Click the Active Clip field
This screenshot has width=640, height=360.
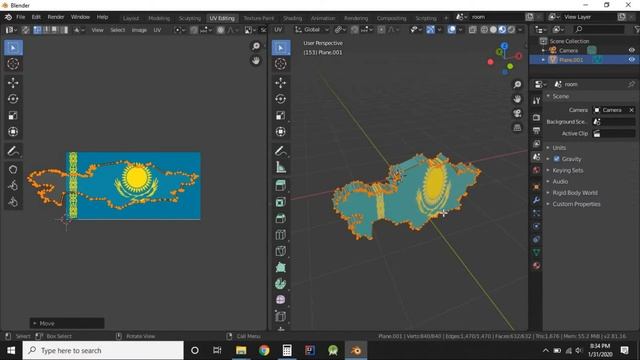(614, 133)
